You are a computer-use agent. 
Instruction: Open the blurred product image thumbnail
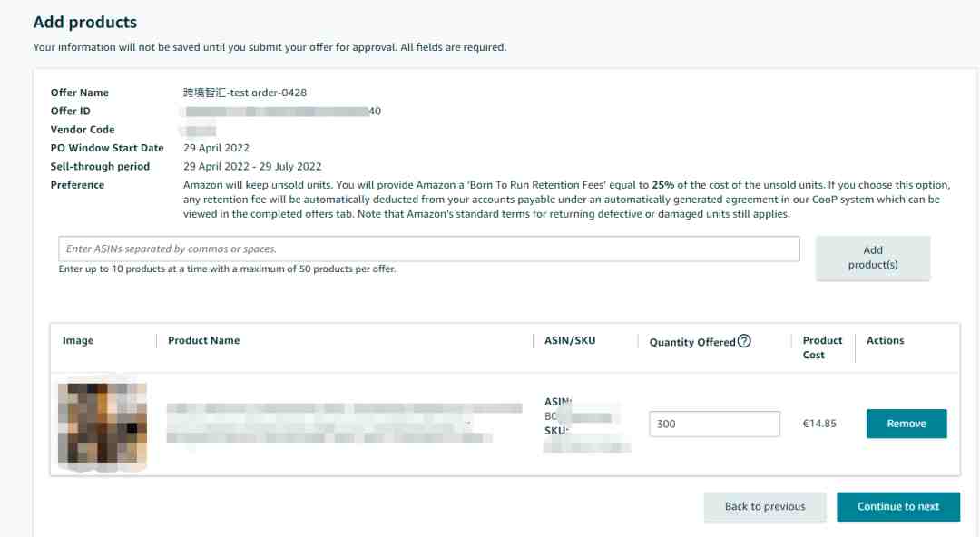pos(103,424)
